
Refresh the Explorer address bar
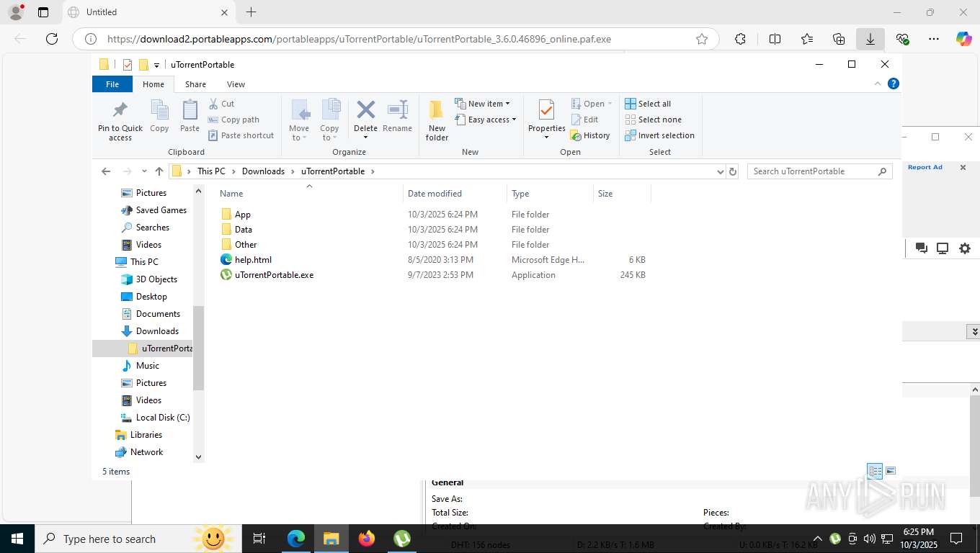pos(733,171)
